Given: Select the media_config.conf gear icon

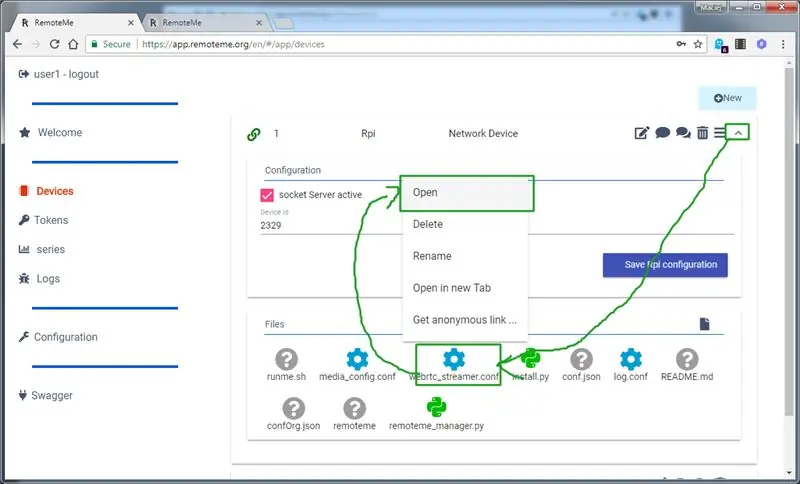Looking at the screenshot, I should 357,359.
